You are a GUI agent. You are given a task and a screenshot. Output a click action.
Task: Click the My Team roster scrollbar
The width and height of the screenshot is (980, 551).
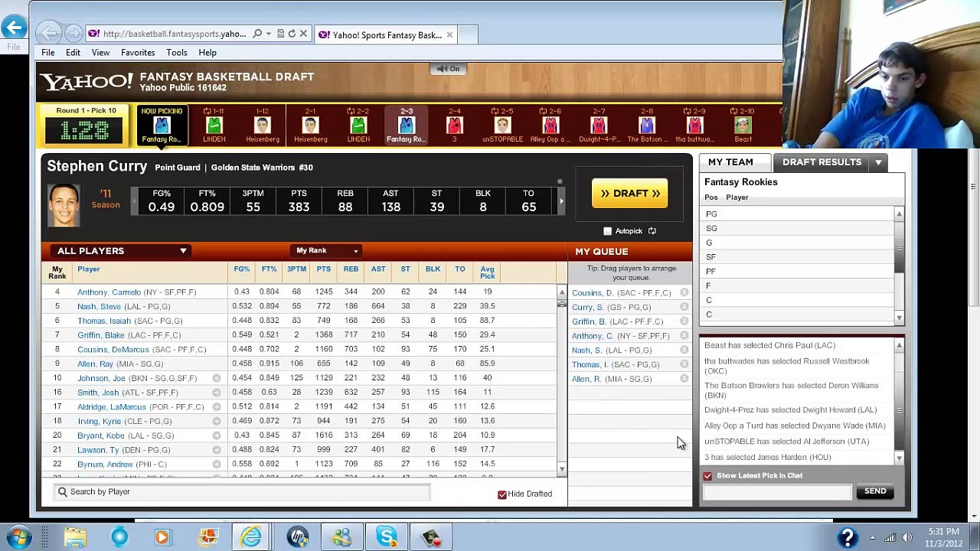coord(899,264)
